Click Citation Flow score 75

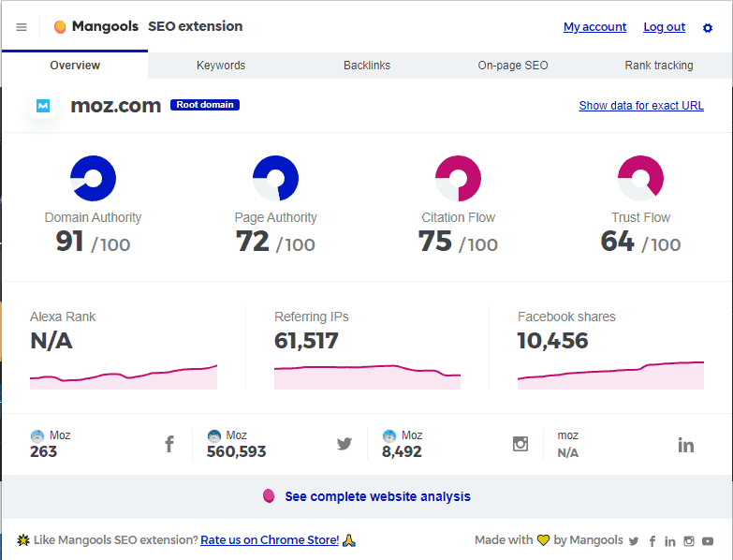click(x=435, y=242)
